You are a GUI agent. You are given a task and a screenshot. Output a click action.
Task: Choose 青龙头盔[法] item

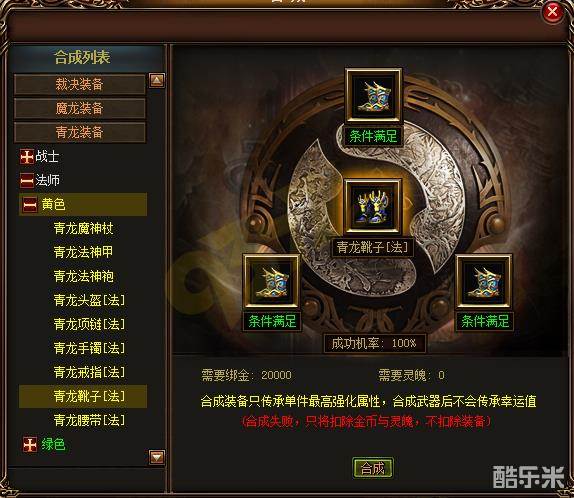89,300
